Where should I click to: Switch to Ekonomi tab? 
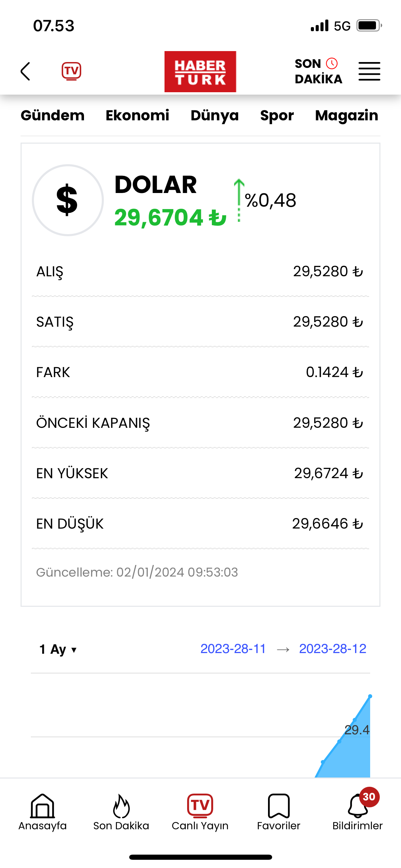coord(137,116)
